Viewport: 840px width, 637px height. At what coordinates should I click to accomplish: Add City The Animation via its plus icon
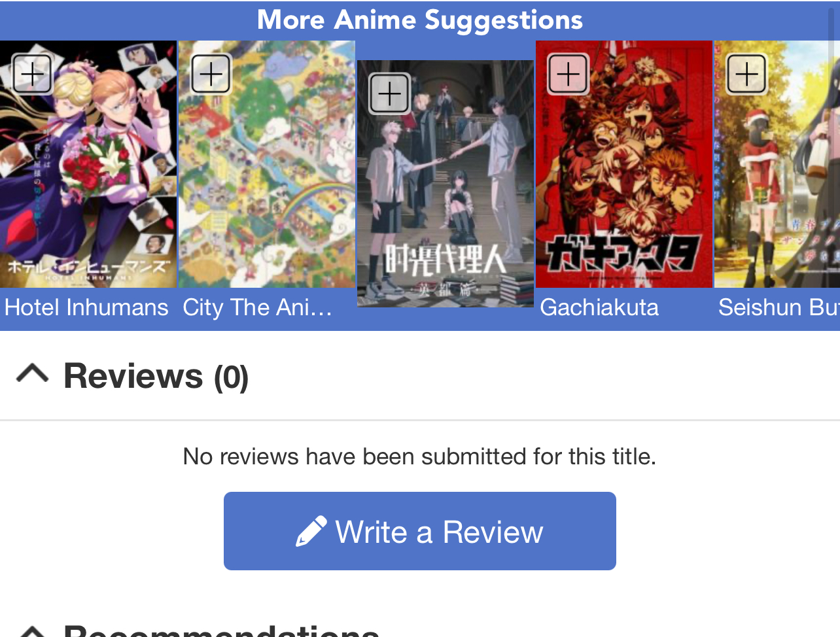pos(211,74)
